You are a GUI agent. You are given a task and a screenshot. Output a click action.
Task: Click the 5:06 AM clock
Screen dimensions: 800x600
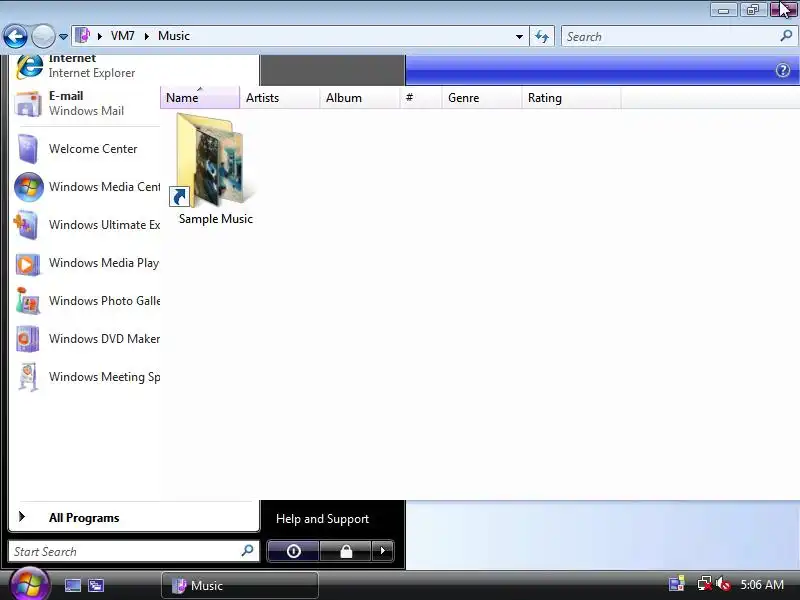point(762,585)
